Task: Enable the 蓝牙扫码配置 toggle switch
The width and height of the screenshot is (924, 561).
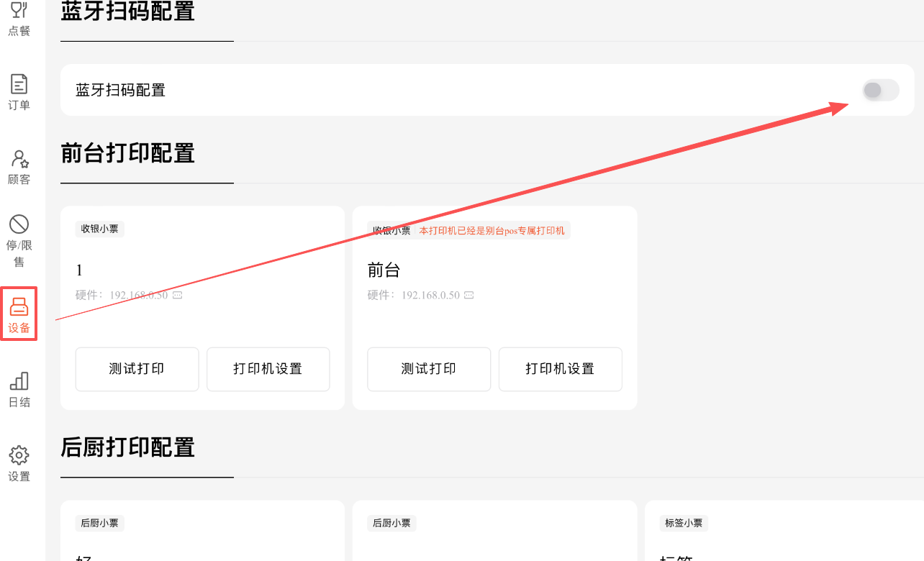Action: [x=880, y=90]
